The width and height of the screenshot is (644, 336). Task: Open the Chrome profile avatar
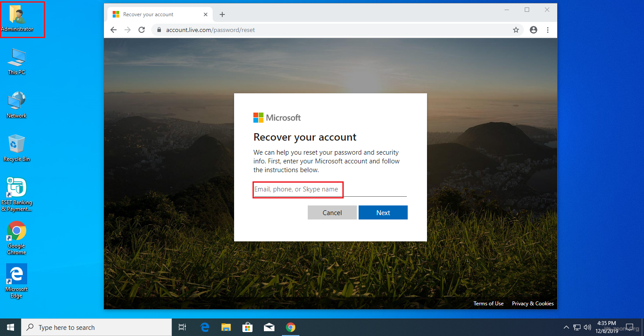tap(534, 30)
